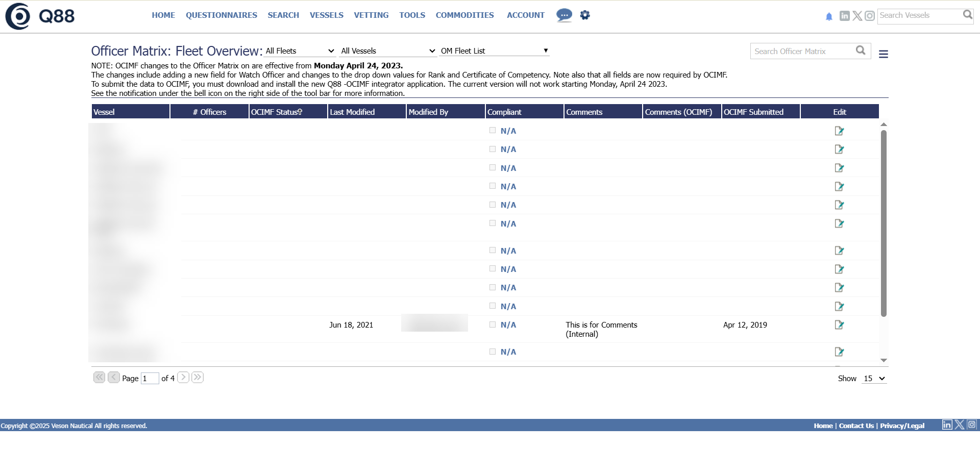Tick the Compliant checkbox in the last row
This screenshot has height=449, width=980.
point(493,352)
